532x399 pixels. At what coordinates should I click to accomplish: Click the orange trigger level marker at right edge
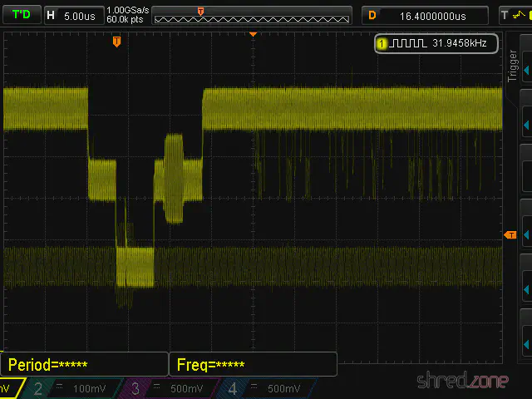click(x=510, y=235)
